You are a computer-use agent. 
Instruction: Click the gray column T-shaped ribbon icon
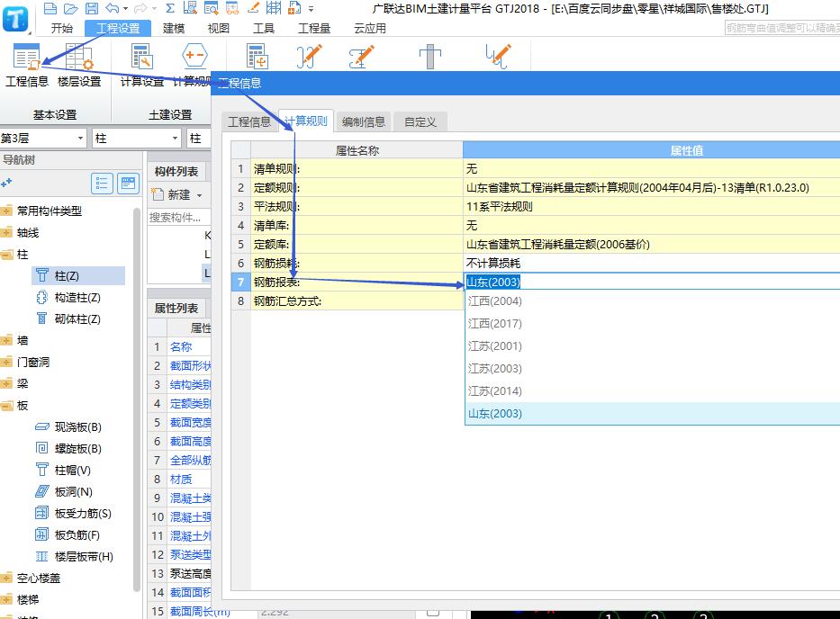pyautogui.click(x=429, y=57)
